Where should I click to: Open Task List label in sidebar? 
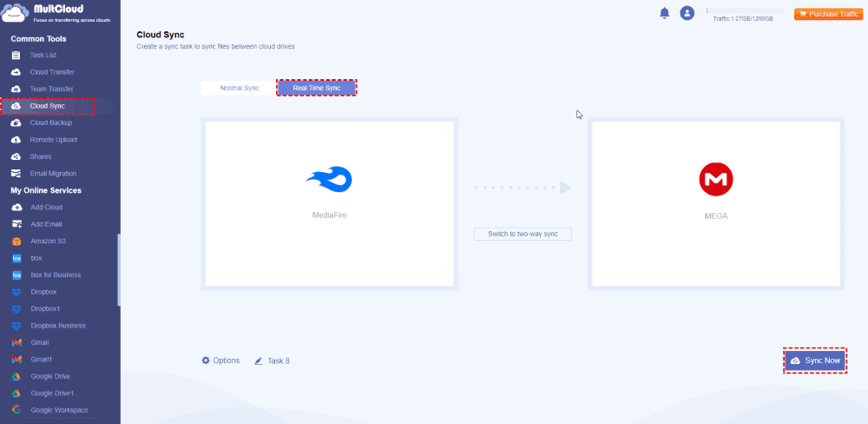click(x=43, y=56)
